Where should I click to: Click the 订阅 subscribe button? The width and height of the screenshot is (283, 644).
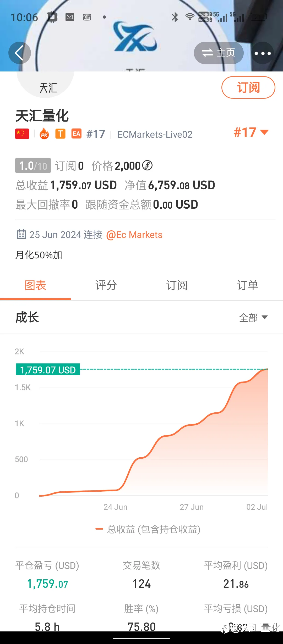click(248, 87)
